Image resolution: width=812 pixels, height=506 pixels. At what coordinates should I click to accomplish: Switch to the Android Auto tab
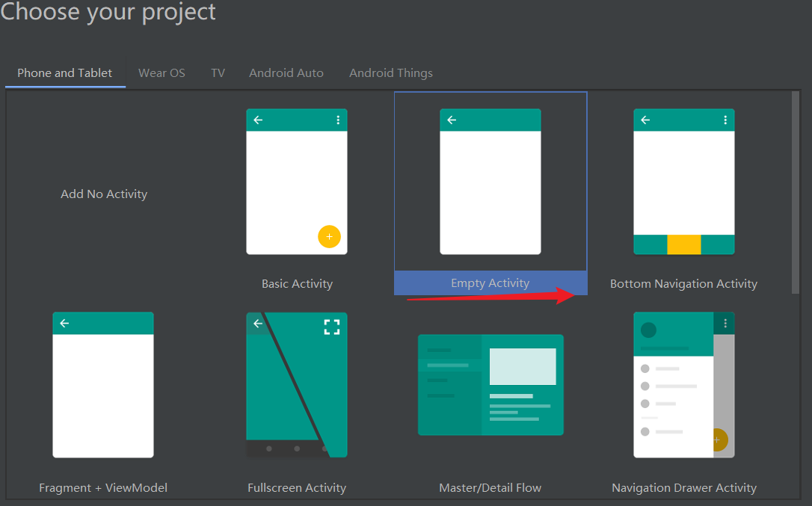pos(286,73)
